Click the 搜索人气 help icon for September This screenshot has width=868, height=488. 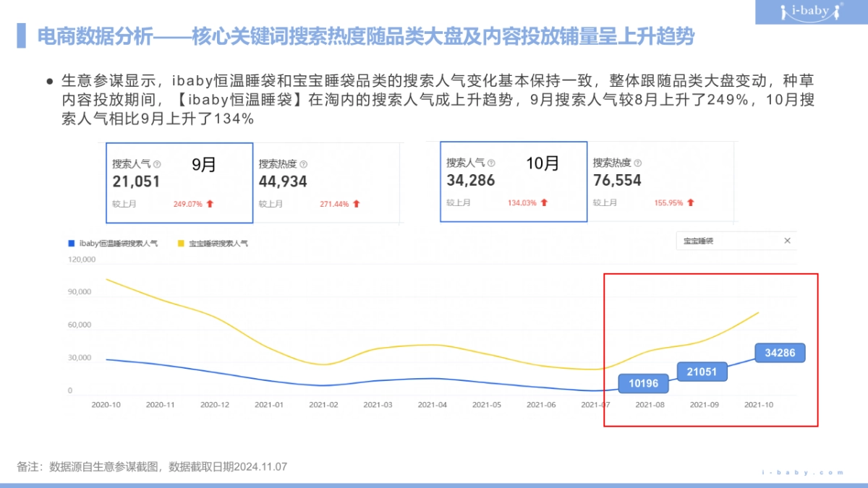tap(156, 165)
